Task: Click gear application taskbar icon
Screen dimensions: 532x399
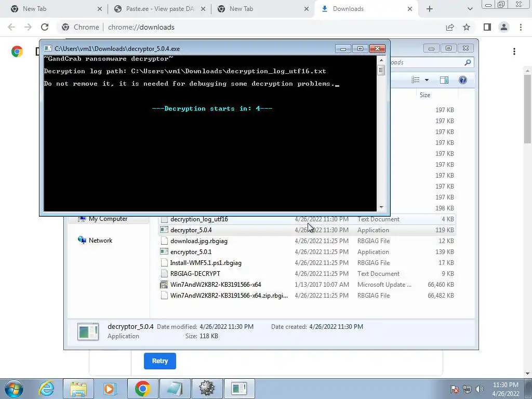Action: pos(207,389)
